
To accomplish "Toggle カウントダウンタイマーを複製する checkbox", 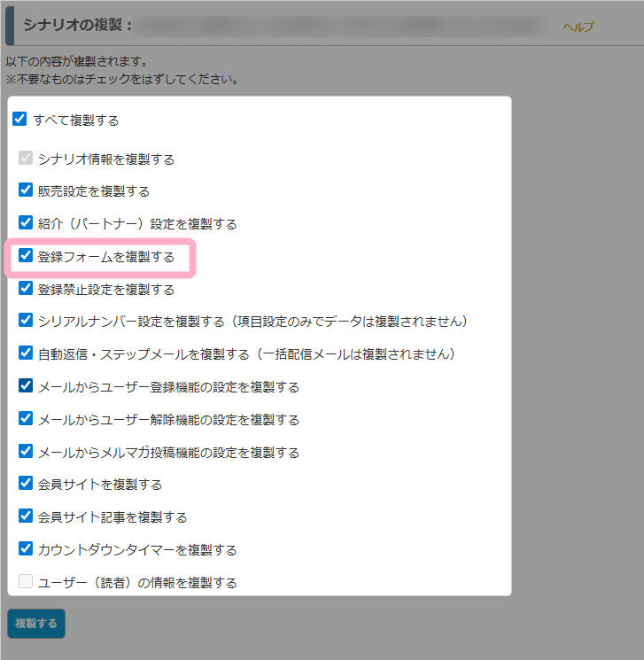I will tap(26, 548).
